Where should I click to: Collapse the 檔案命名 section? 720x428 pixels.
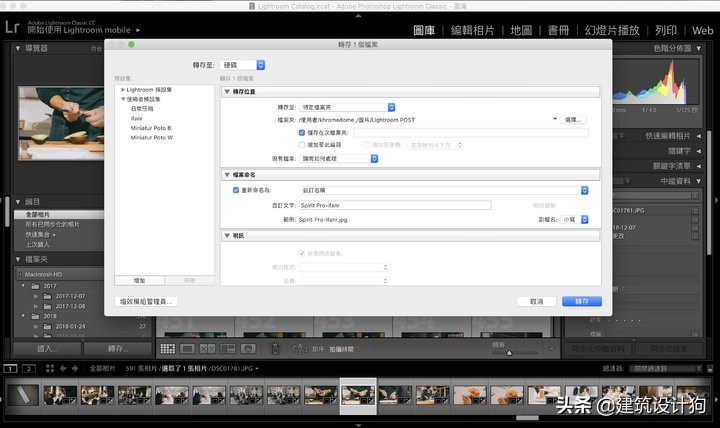point(227,174)
